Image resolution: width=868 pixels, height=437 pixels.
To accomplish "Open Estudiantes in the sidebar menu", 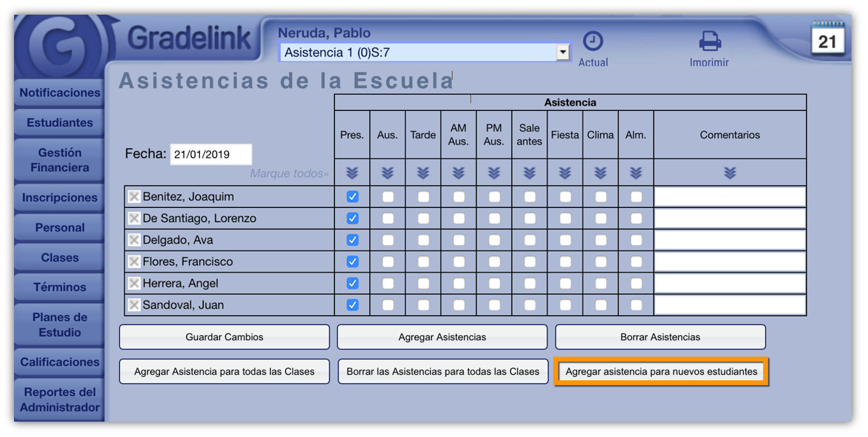I will (59, 122).
